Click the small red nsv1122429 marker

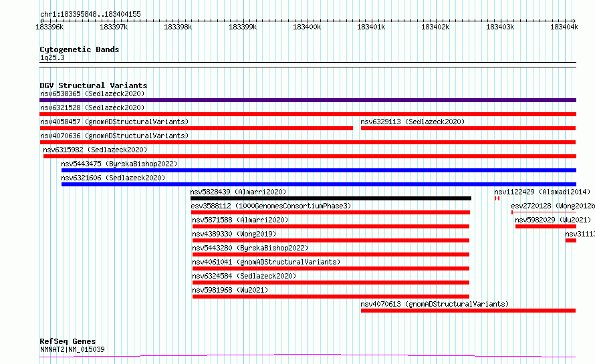pyautogui.click(x=497, y=198)
